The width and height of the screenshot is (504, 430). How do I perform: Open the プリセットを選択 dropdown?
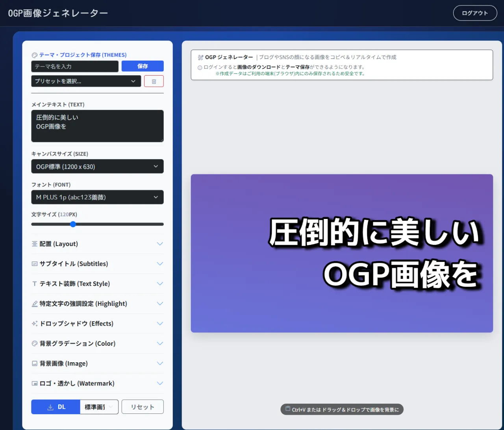pos(86,81)
